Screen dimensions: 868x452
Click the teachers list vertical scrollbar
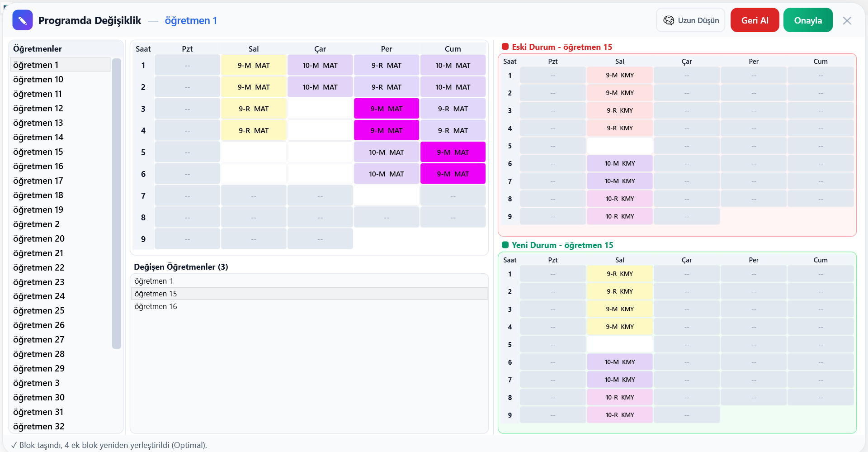click(117, 204)
